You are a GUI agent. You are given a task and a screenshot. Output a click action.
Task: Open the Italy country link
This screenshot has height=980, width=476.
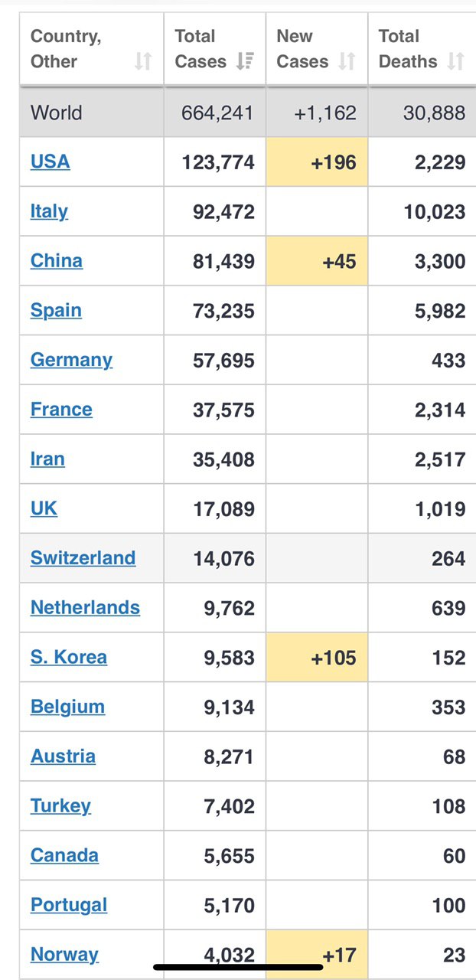click(x=49, y=211)
